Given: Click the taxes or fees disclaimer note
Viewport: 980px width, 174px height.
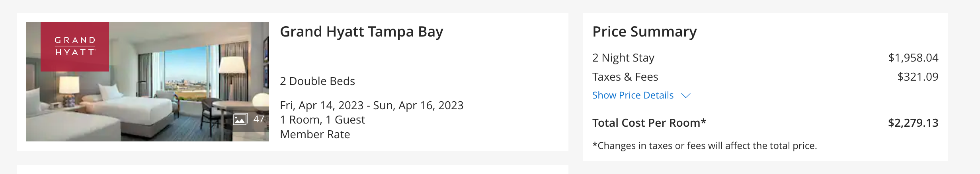Looking at the screenshot, I should tap(704, 146).
